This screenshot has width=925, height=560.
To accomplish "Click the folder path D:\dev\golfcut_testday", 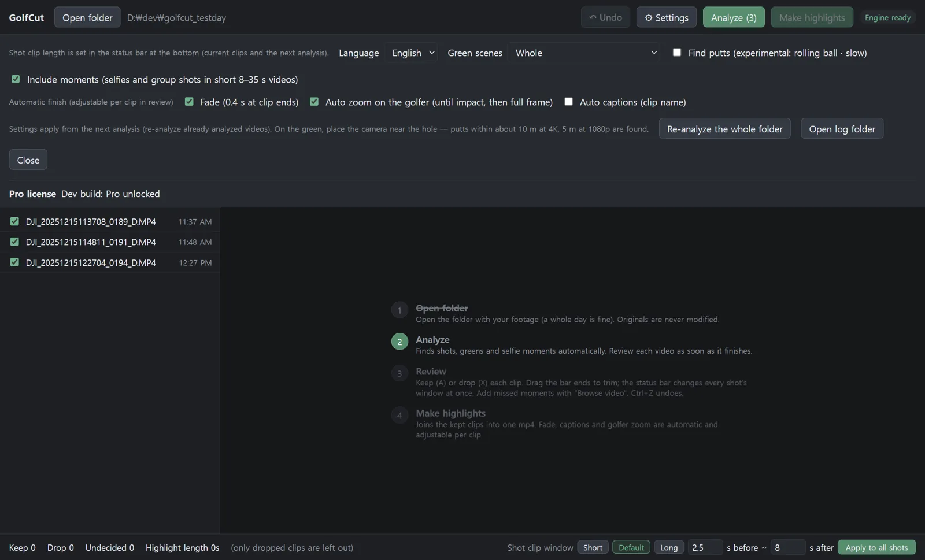I will coord(176,18).
